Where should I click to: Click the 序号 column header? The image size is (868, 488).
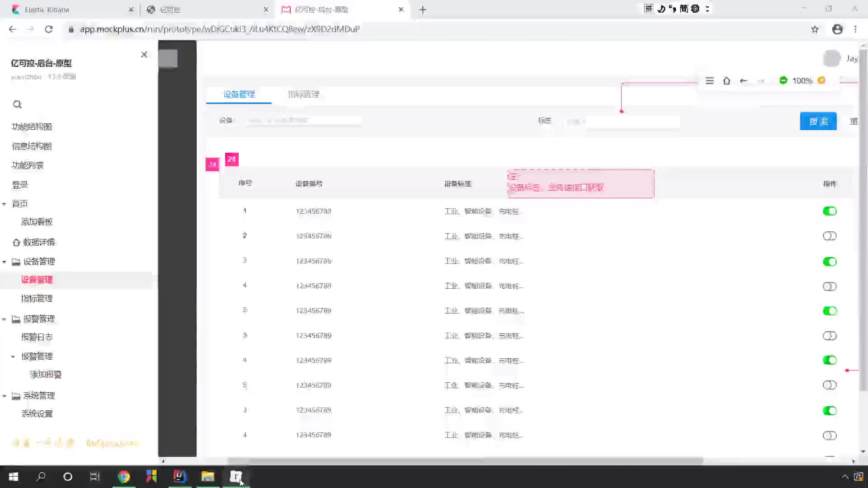pos(245,183)
